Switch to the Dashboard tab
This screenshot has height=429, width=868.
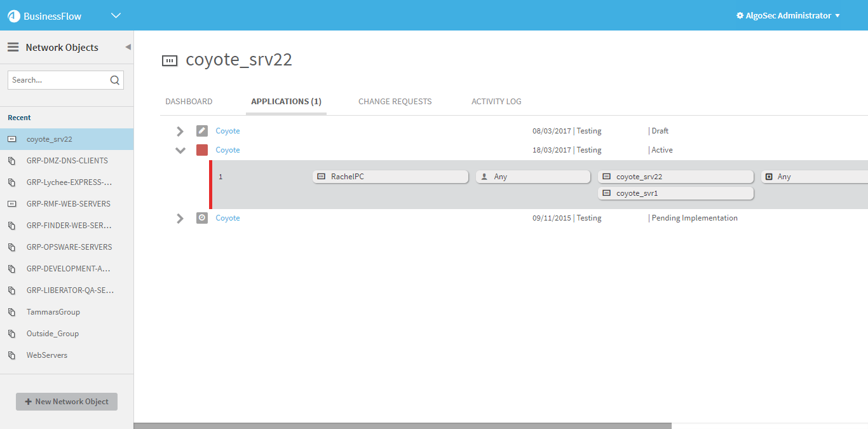click(x=189, y=102)
